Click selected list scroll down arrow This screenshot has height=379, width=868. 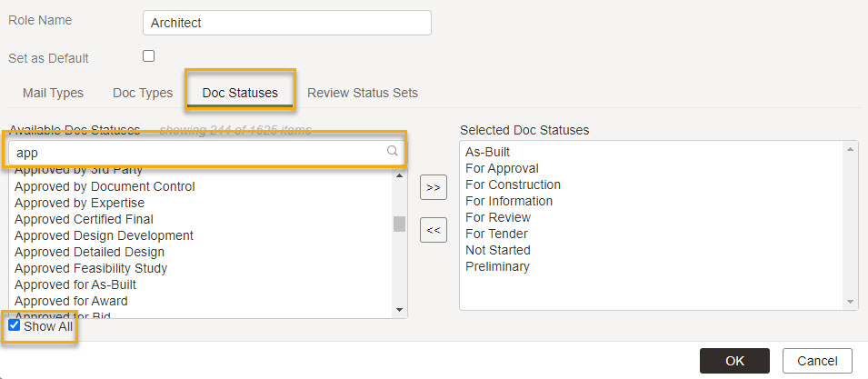click(850, 302)
